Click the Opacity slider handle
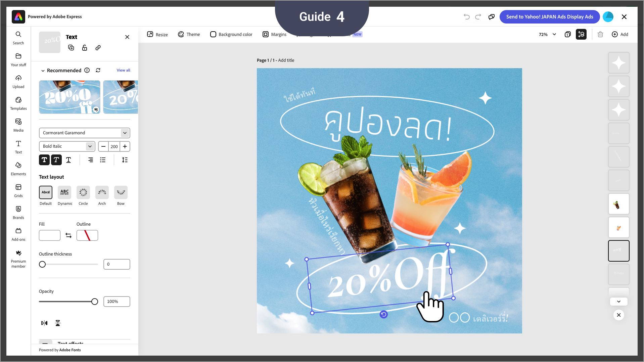 pyautogui.click(x=95, y=302)
